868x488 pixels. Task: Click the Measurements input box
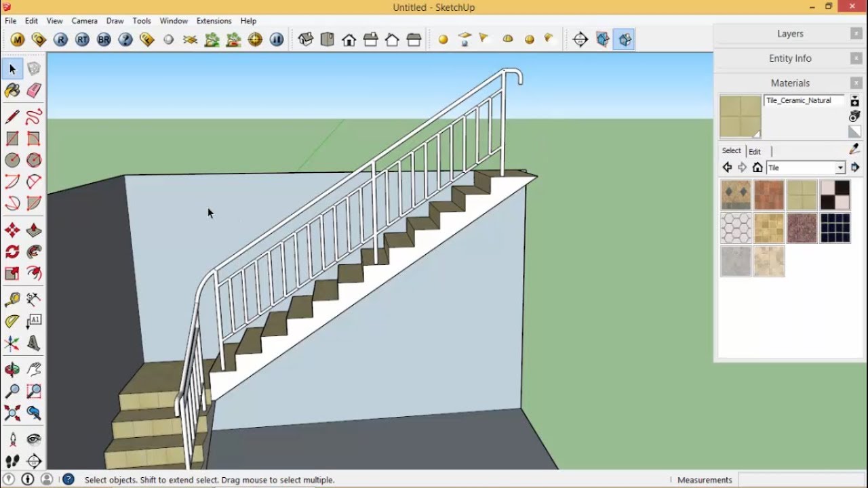(802, 480)
